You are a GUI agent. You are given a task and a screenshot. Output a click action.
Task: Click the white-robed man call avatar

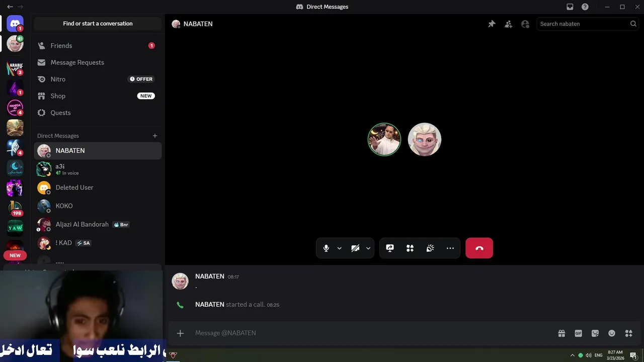click(384, 139)
